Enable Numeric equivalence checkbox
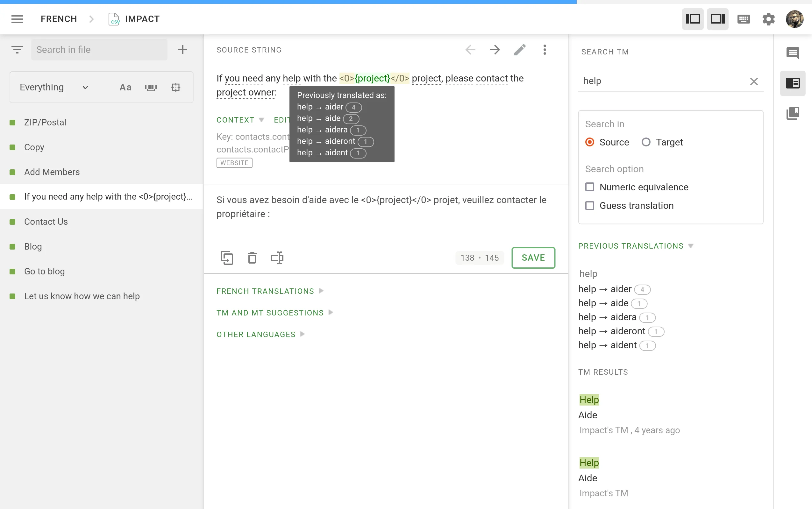The height and width of the screenshot is (509, 812). tap(589, 187)
